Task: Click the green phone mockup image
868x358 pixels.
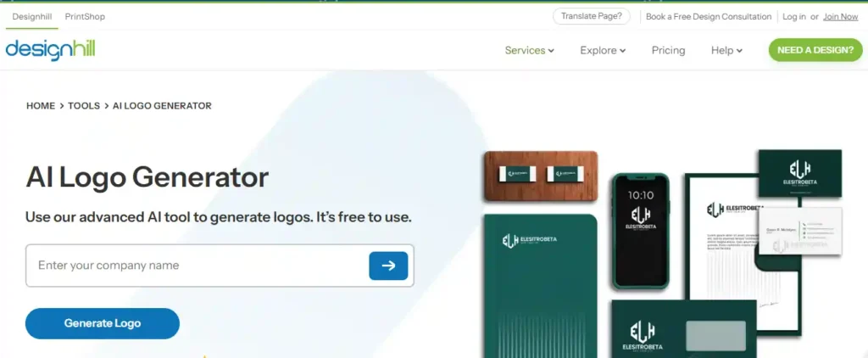Action: 641,231
